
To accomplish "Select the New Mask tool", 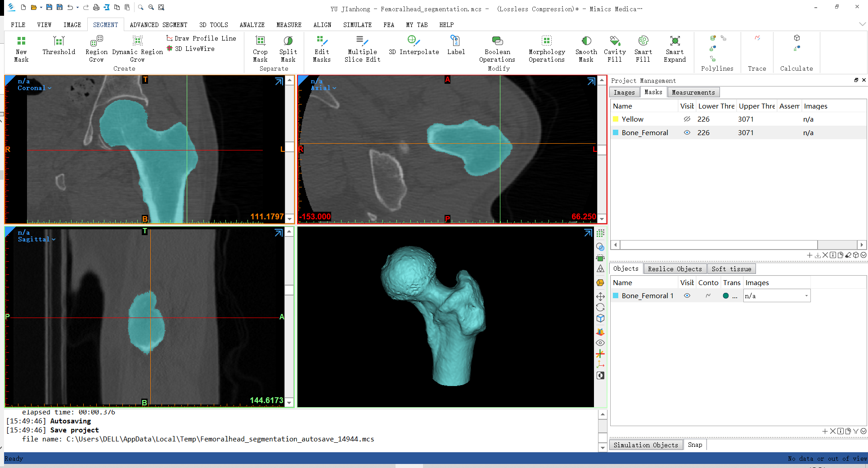I will 21,49.
